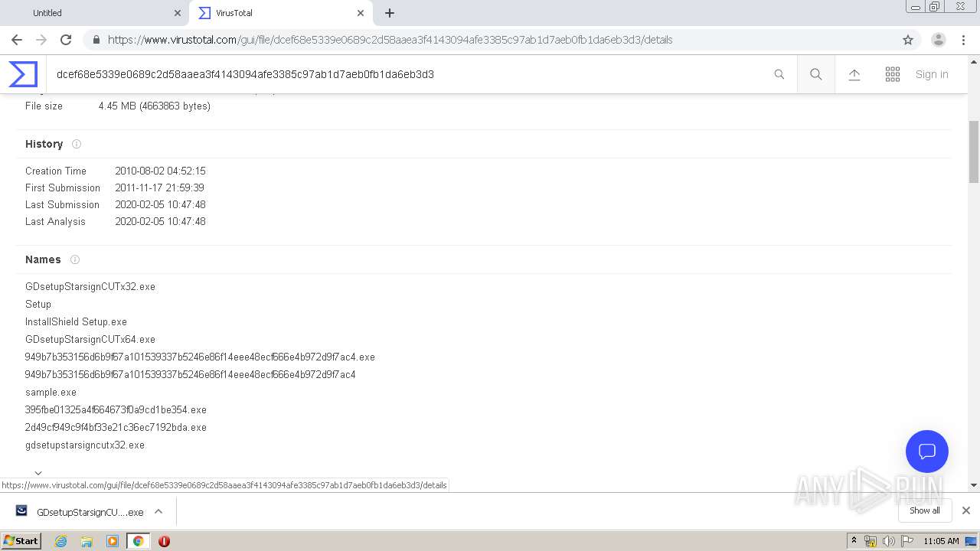This screenshot has height=551, width=980.
Task: Click the taskbar clock 11:05 AM
Action: tap(941, 541)
